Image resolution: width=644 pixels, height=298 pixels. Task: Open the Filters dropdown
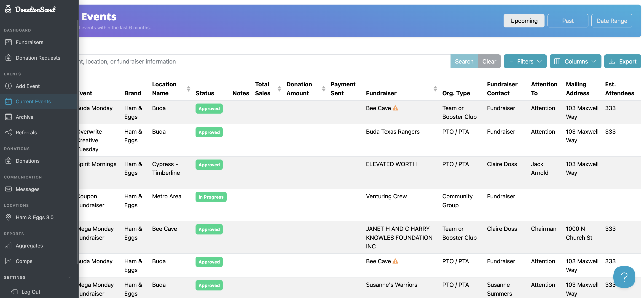(525, 61)
